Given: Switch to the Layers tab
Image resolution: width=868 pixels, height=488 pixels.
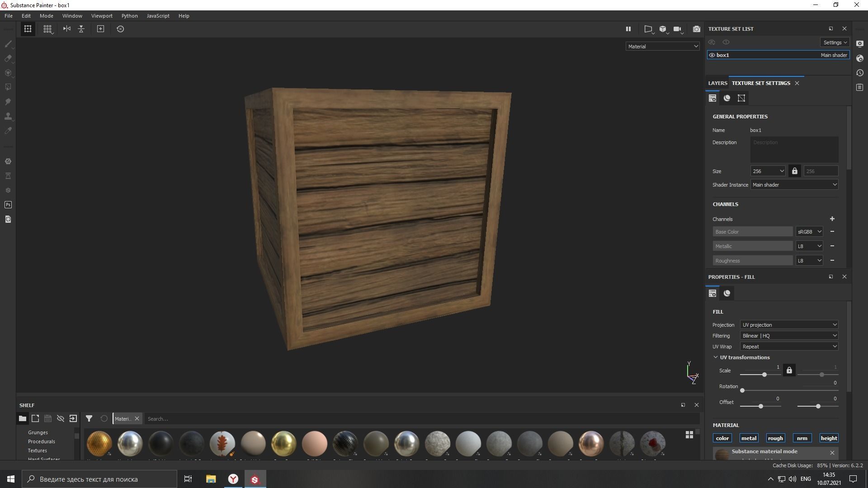Looking at the screenshot, I should point(718,83).
